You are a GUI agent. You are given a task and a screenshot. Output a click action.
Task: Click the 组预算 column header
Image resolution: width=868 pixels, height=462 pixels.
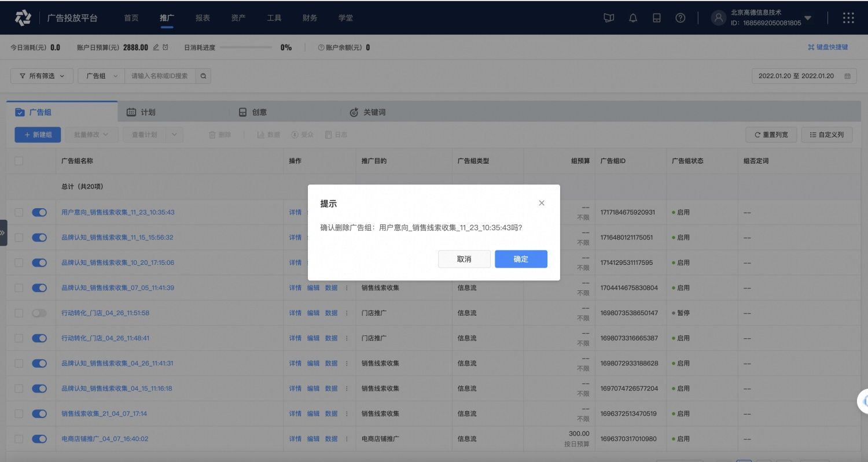[x=580, y=161]
